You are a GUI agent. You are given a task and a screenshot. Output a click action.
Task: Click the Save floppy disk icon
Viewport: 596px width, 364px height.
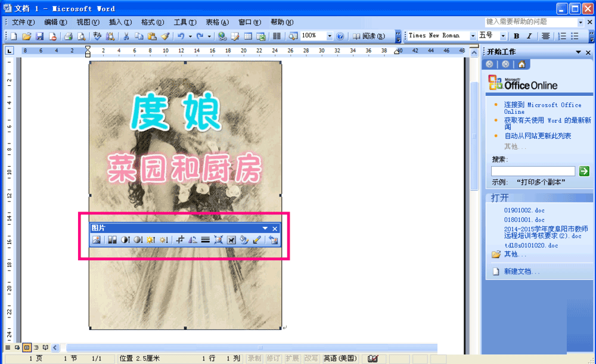click(x=39, y=36)
